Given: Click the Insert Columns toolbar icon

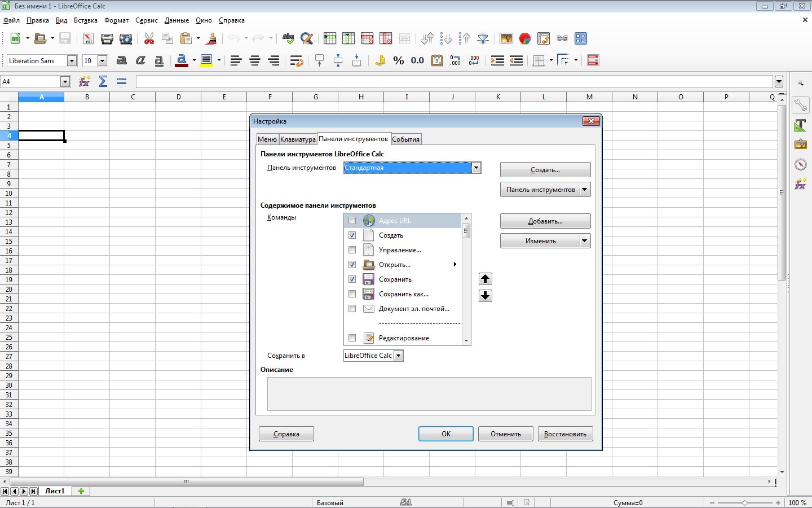Looking at the screenshot, I should point(348,38).
